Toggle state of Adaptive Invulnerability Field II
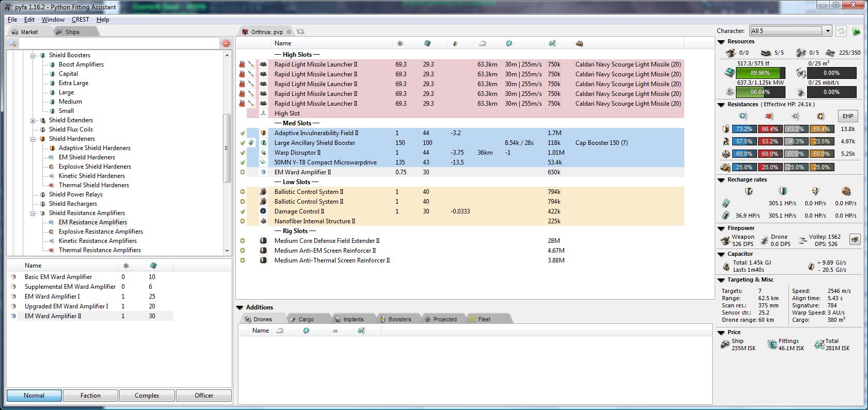 tap(243, 133)
